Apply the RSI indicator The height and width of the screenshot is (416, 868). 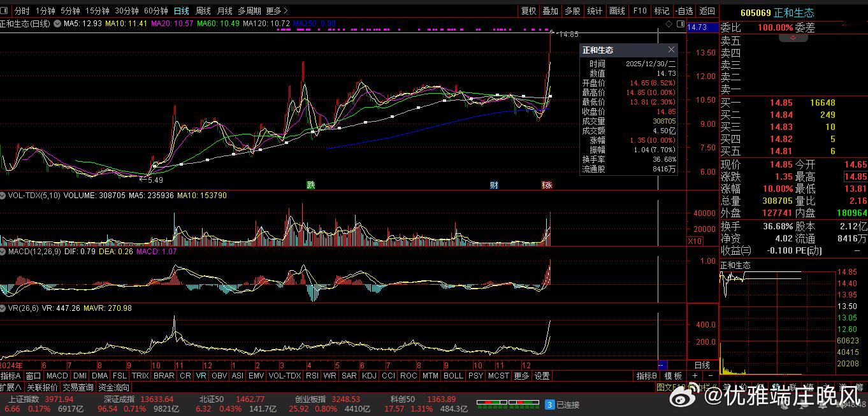pyautogui.click(x=312, y=376)
